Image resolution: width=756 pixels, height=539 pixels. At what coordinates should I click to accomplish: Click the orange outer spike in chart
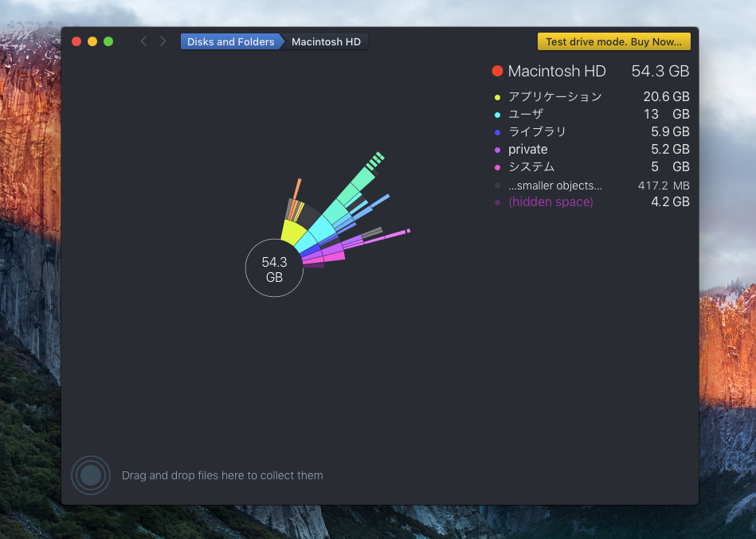pos(296,189)
